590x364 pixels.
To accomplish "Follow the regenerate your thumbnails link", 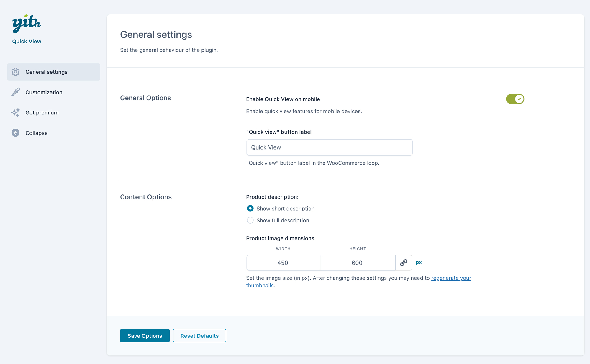I will tap(451, 278).
